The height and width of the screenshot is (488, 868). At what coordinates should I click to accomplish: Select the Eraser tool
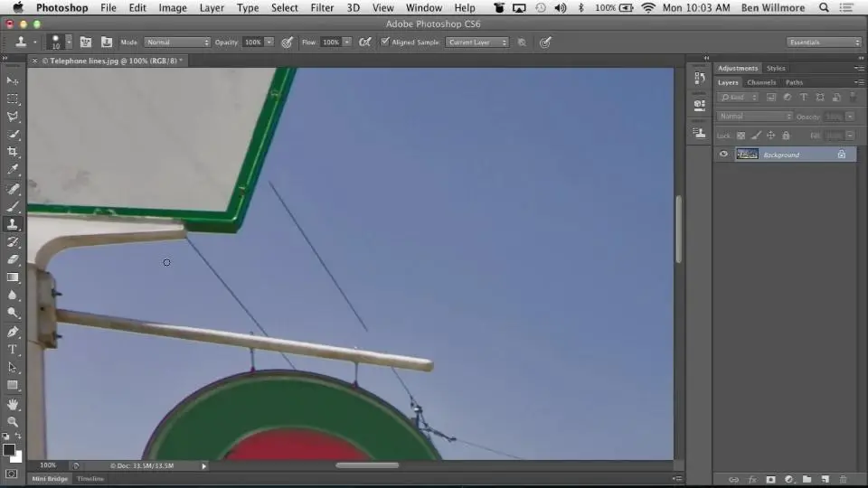coord(12,259)
